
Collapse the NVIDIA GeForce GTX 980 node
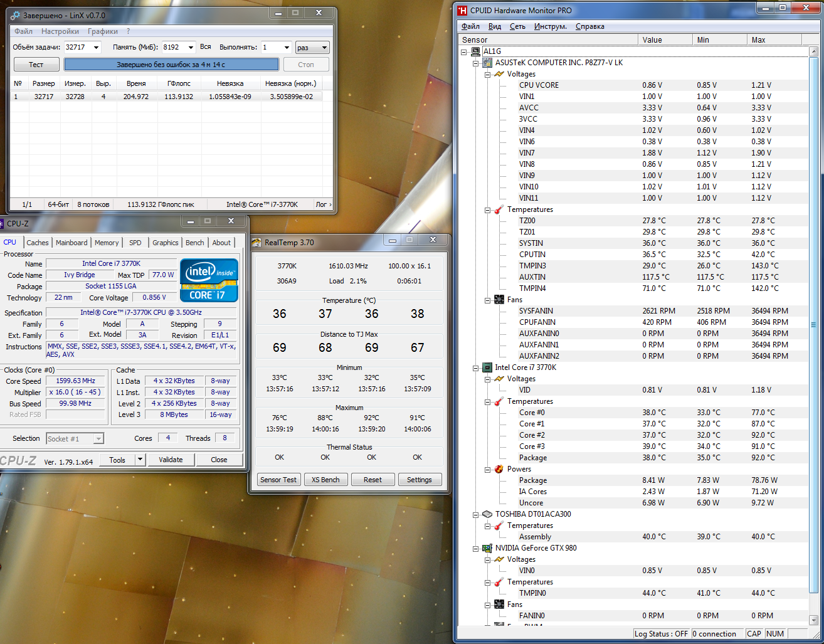[x=476, y=548]
